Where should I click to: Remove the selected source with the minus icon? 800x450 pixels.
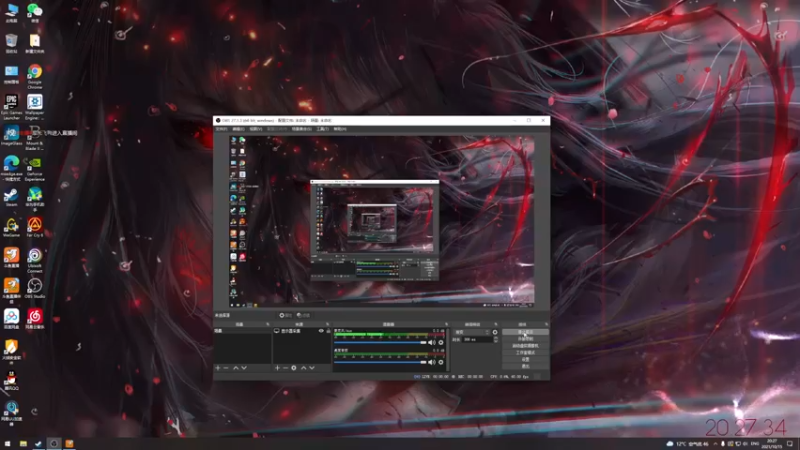coord(285,368)
